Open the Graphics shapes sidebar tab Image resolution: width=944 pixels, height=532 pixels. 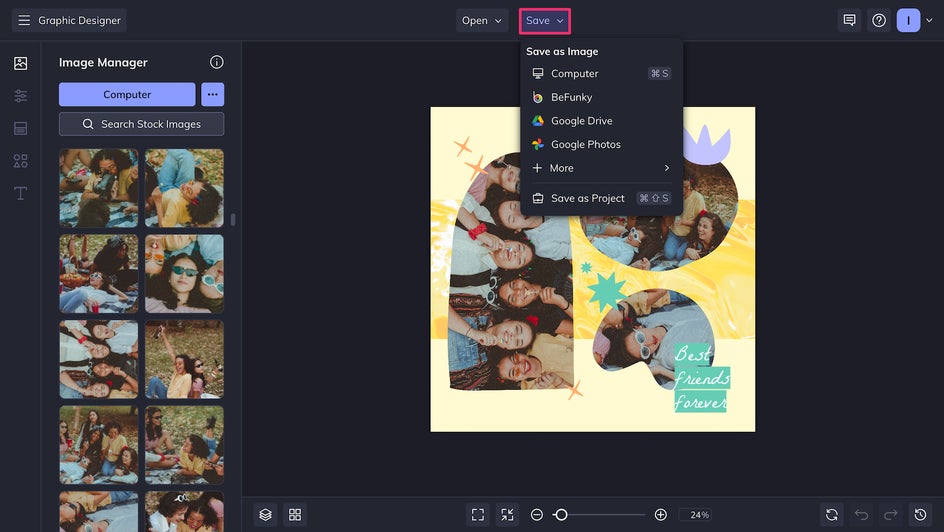[20, 161]
